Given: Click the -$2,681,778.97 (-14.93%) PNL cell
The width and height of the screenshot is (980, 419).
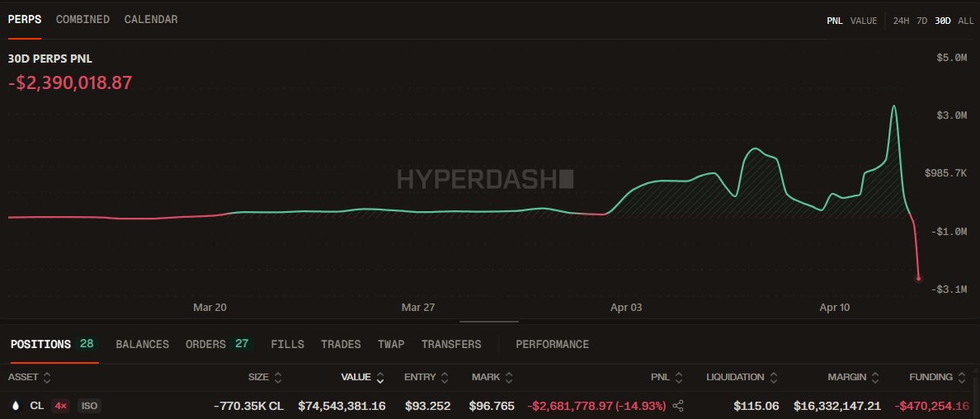Looking at the screenshot, I should click(x=597, y=406).
